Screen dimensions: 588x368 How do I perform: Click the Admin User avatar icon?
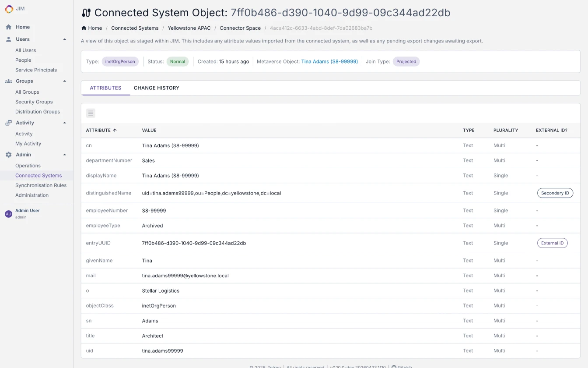(8, 213)
